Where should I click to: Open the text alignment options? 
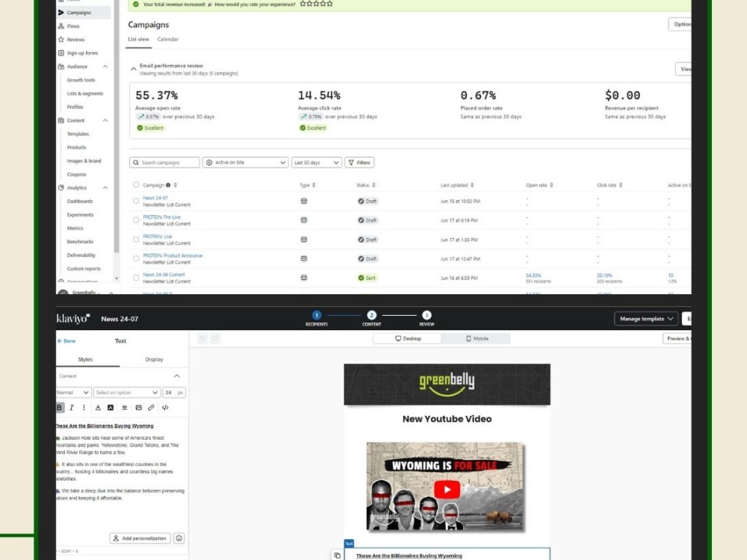(x=124, y=408)
